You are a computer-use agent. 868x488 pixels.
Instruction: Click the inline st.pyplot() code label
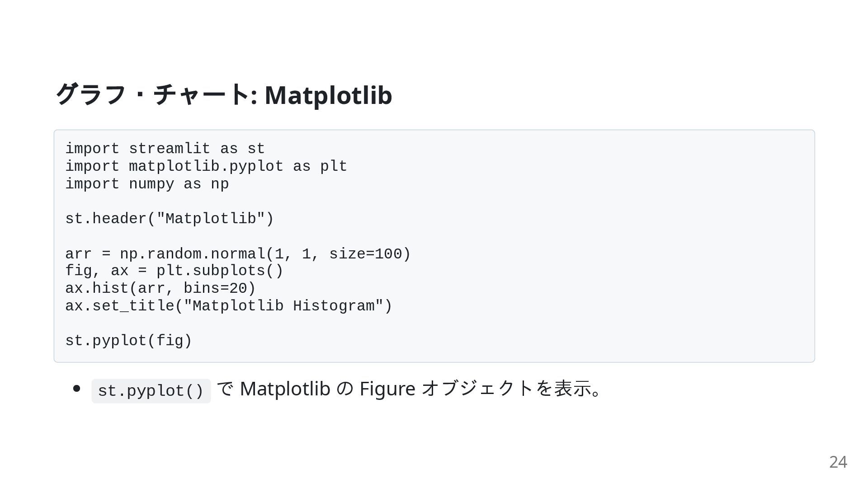[151, 391]
